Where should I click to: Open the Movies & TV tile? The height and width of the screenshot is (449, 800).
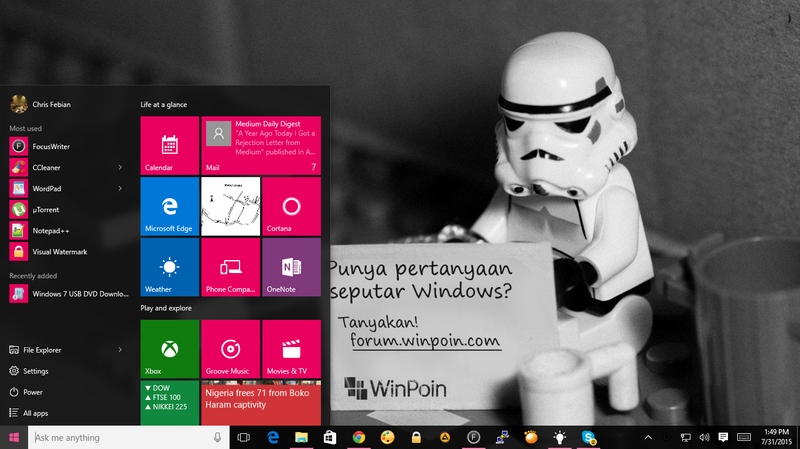tap(291, 349)
